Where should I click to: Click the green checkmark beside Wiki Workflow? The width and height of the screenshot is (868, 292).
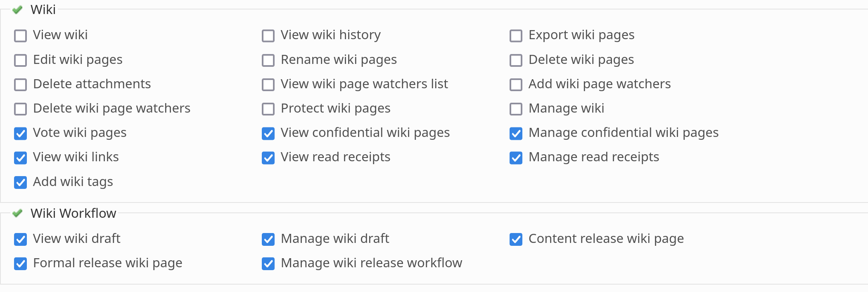[17, 213]
